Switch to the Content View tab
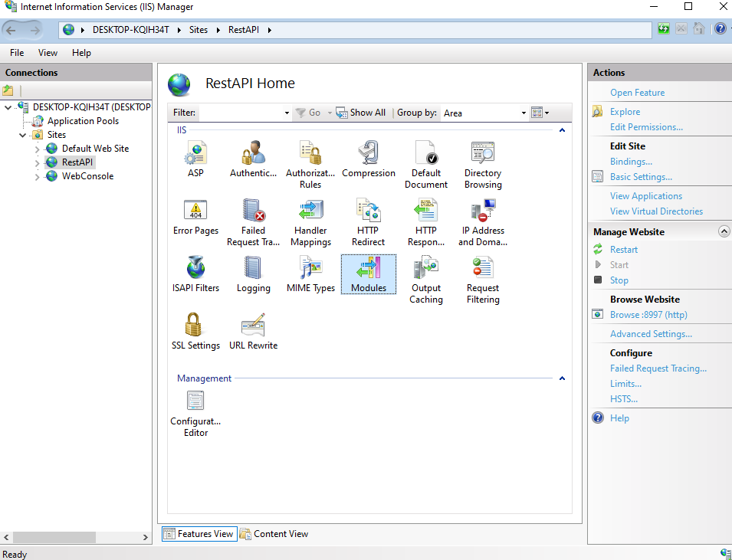 click(x=274, y=534)
